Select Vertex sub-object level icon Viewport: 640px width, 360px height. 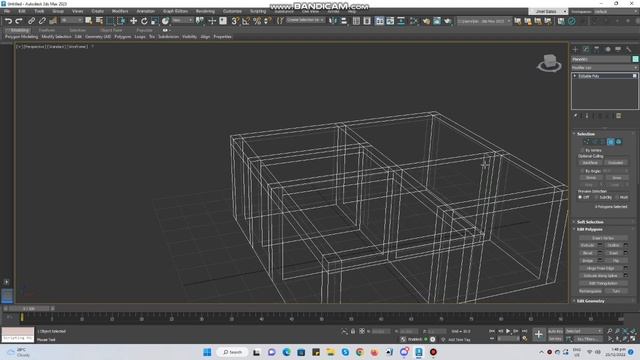click(587, 142)
